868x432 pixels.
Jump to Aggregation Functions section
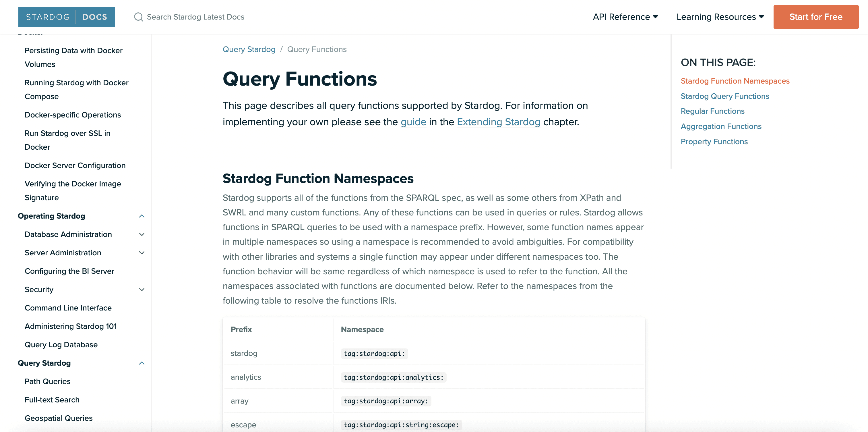click(721, 126)
